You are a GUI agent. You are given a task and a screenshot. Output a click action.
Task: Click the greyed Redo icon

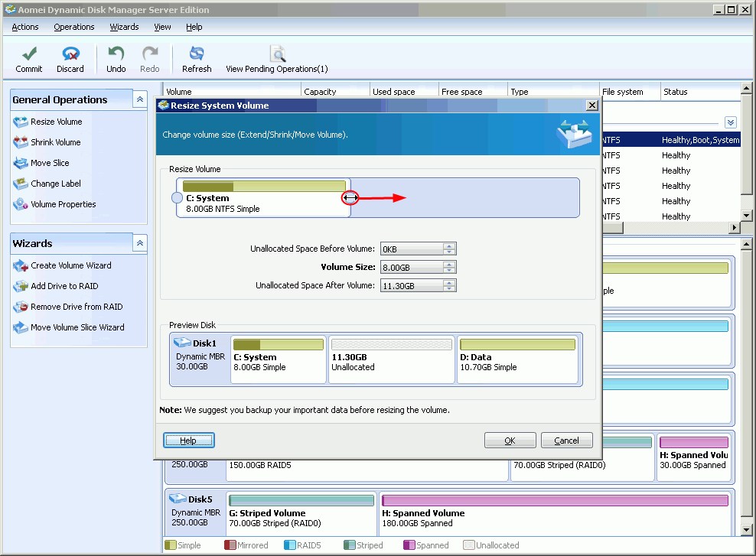coord(150,54)
